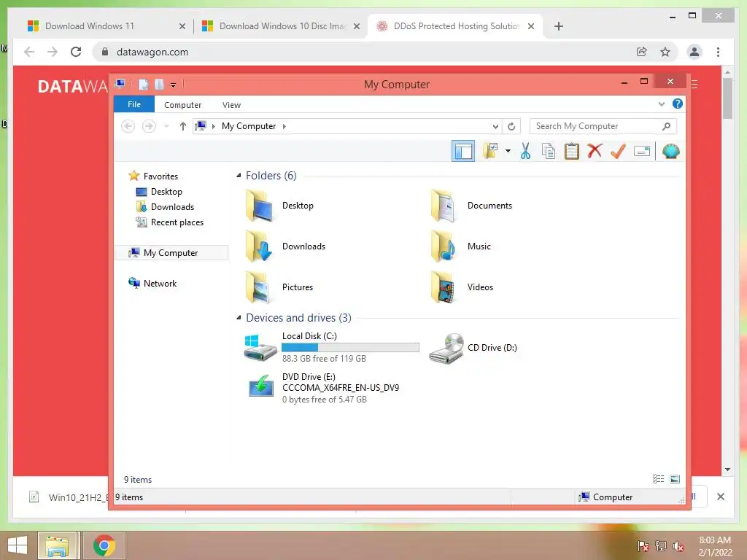Select DDoS Protected Hosting Solutions tab
The image size is (747, 560).
coord(455,26)
